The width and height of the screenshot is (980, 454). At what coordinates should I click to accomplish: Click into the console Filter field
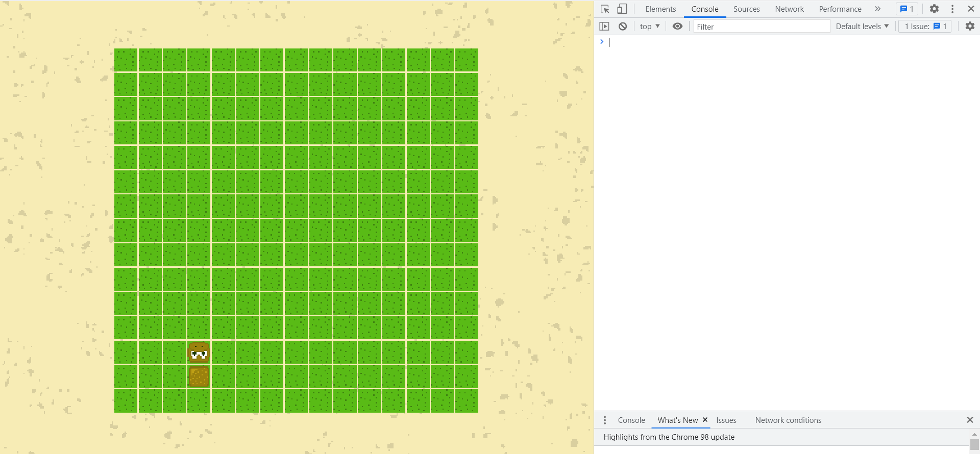(x=762, y=27)
